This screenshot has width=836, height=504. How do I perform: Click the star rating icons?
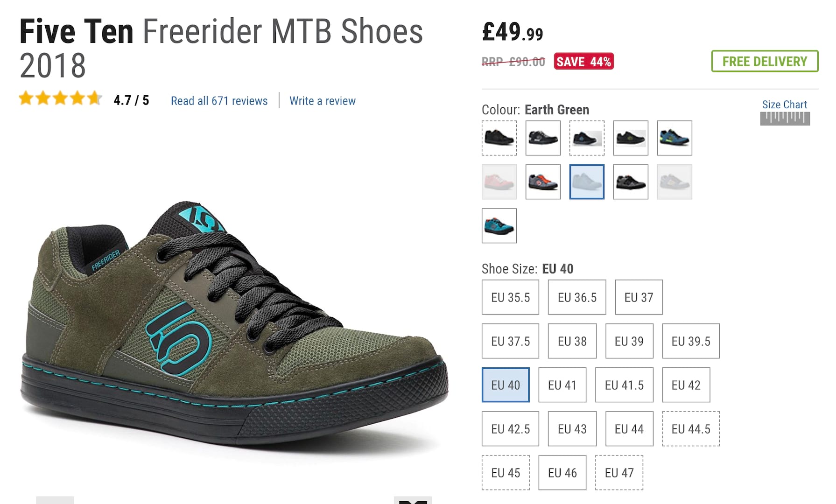(60, 98)
